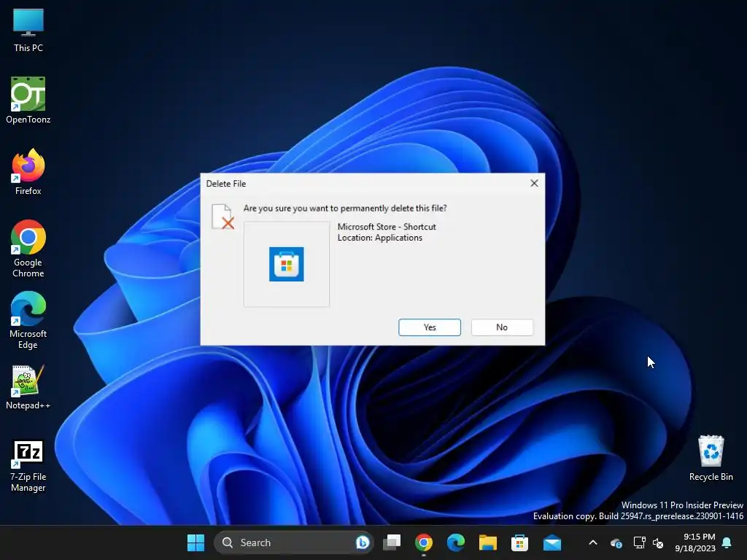Select the OpenToonz desktop shortcut

point(28,101)
